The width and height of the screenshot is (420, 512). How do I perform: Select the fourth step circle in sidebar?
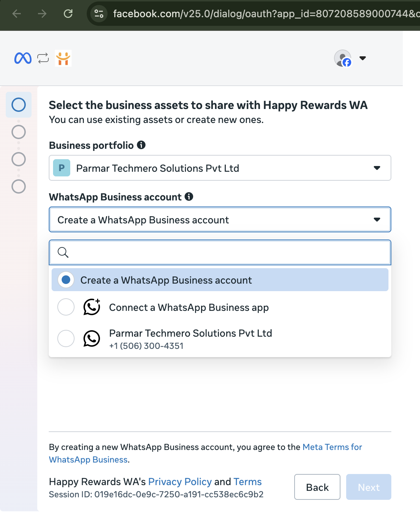click(x=19, y=186)
